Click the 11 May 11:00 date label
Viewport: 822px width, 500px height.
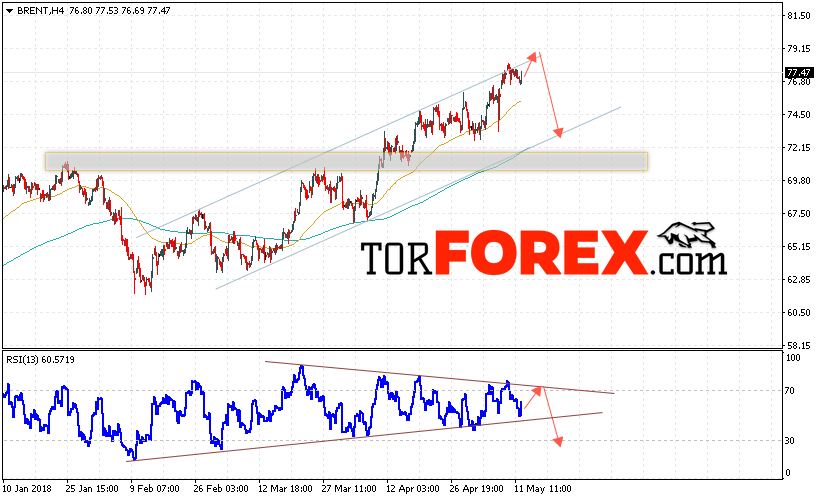tap(543, 488)
